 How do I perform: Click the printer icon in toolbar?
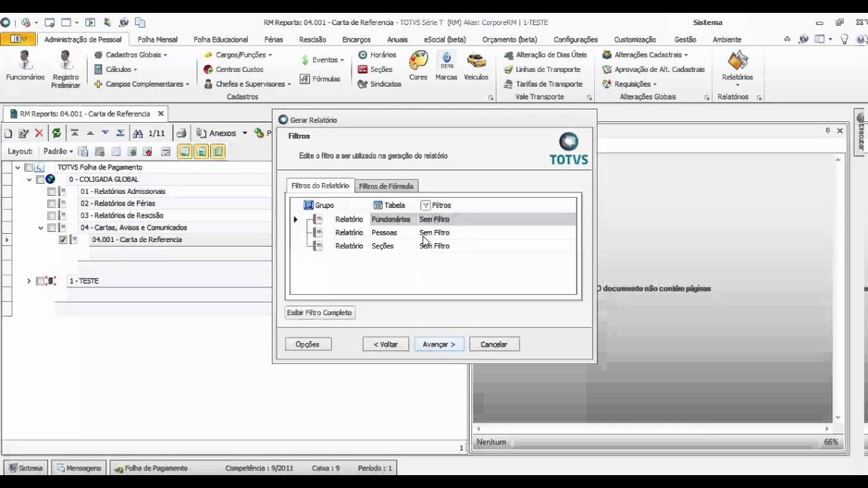(181, 134)
